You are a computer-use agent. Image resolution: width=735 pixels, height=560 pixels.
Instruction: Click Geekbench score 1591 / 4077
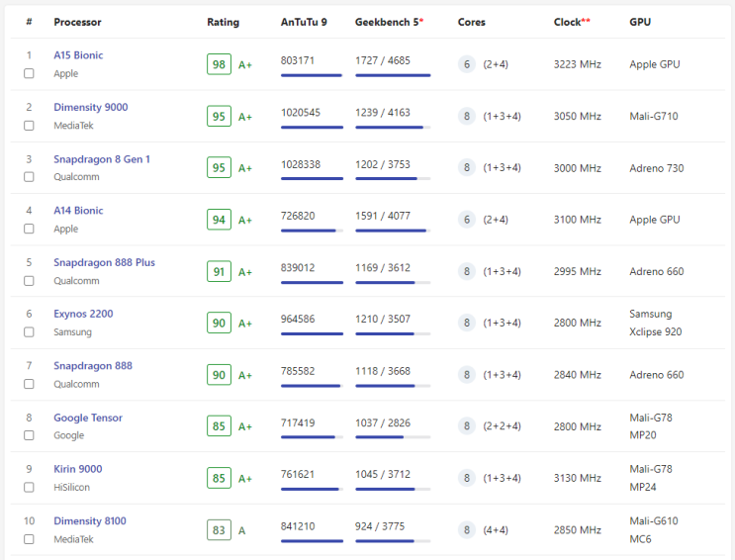pyautogui.click(x=383, y=216)
